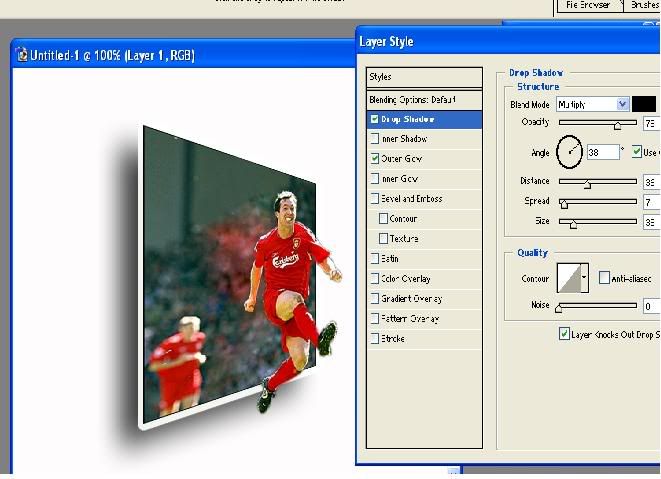This screenshot has height=479, width=661.
Task: Click the Opacity value field
Action: pos(652,124)
